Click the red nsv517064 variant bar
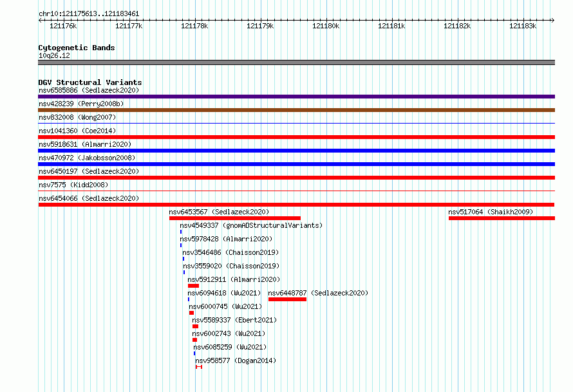This screenshot has width=573, height=392. (x=502, y=218)
